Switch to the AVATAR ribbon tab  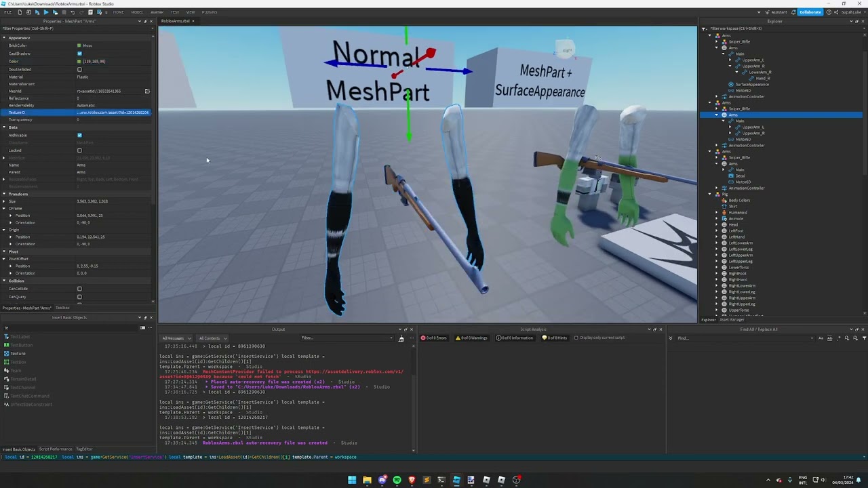pos(157,12)
